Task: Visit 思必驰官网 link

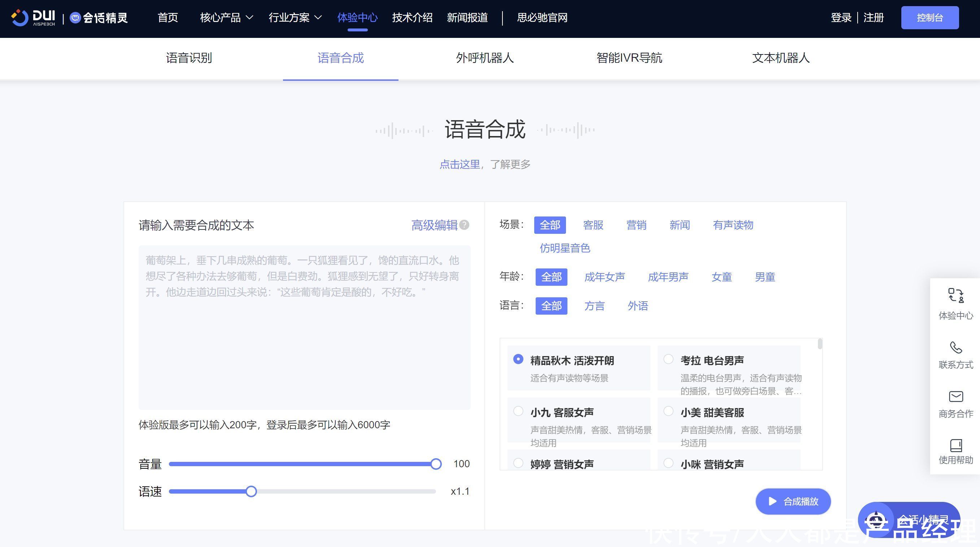Action: coord(542,17)
